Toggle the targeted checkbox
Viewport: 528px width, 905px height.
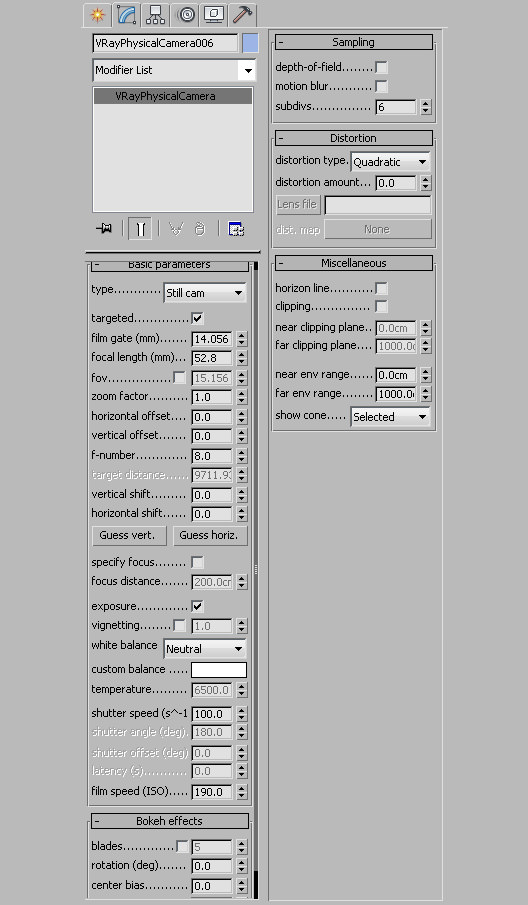tap(197, 319)
